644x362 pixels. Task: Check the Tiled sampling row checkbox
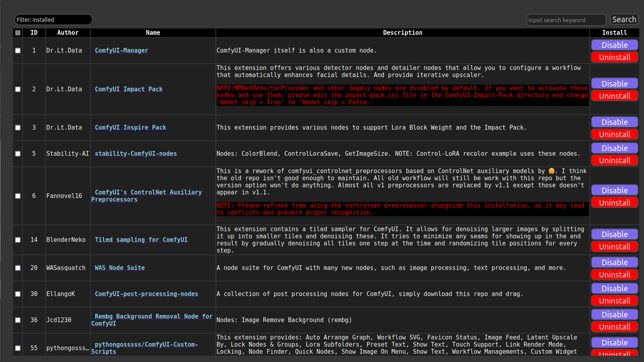[x=18, y=240]
